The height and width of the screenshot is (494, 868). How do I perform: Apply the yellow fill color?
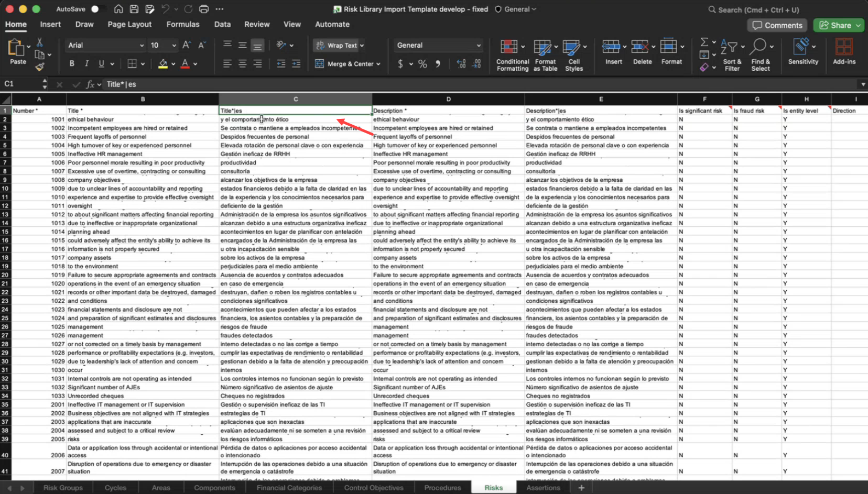click(163, 63)
